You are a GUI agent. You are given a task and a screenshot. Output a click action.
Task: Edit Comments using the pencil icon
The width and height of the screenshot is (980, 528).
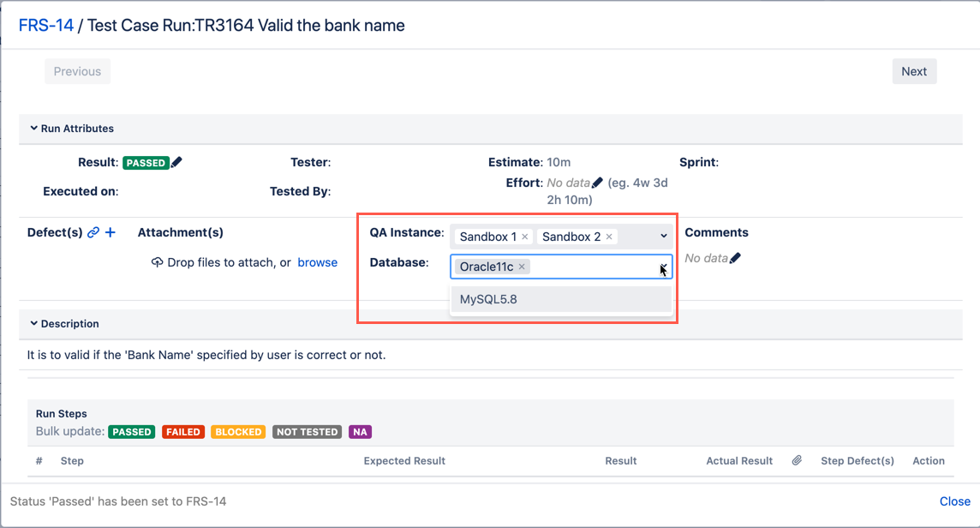pyautogui.click(x=735, y=258)
